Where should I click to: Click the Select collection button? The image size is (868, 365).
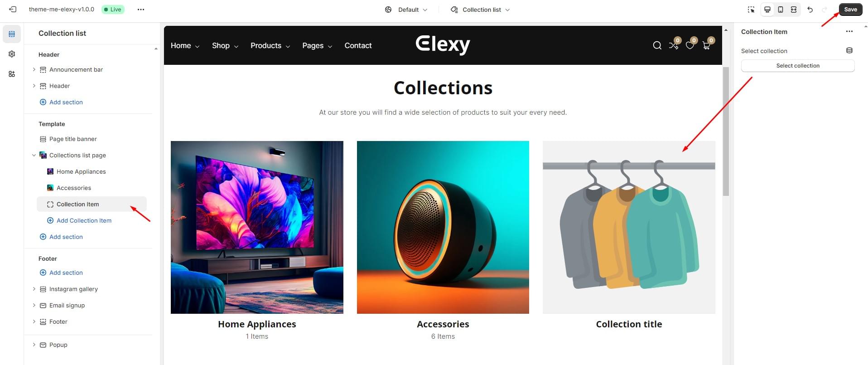[798, 66]
